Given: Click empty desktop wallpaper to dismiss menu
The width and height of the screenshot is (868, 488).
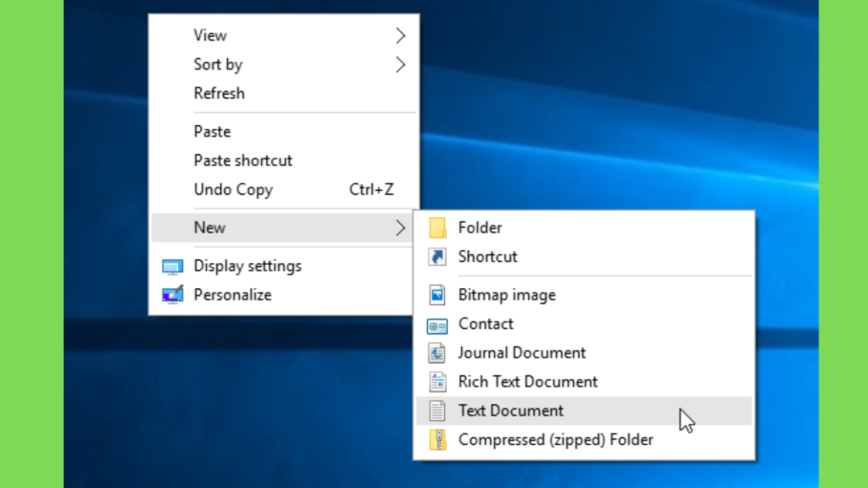Looking at the screenshot, I should [609, 111].
